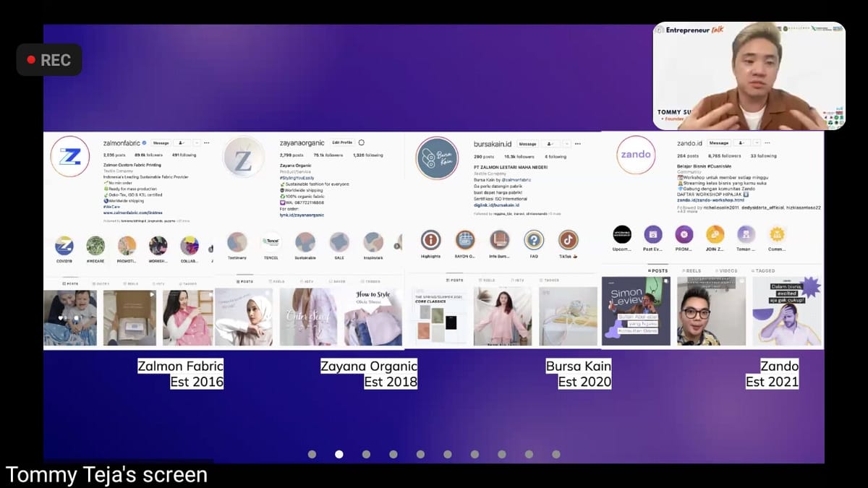Open the TENCEL highlight on zayanaorganic
Image resolution: width=868 pixels, height=488 pixels.
pos(271,242)
